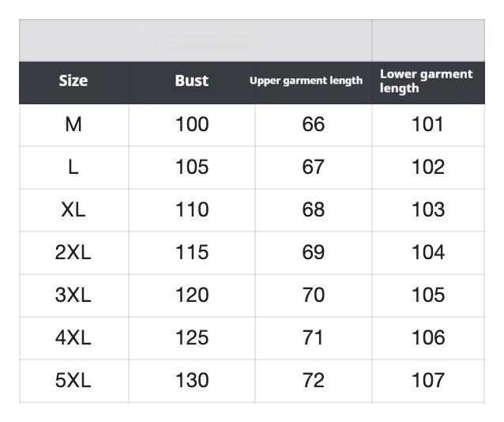The height and width of the screenshot is (422, 504).
Task: Click upper garment length 69 cell
Action: pyautogui.click(x=314, y=252)
